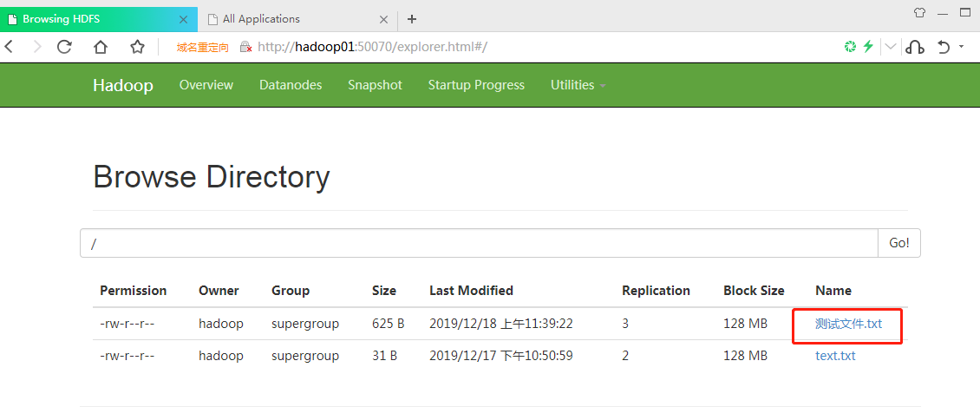This screenshot has width=980, height=420.
Task: Click the Permission column header
Action: point(134,291)
